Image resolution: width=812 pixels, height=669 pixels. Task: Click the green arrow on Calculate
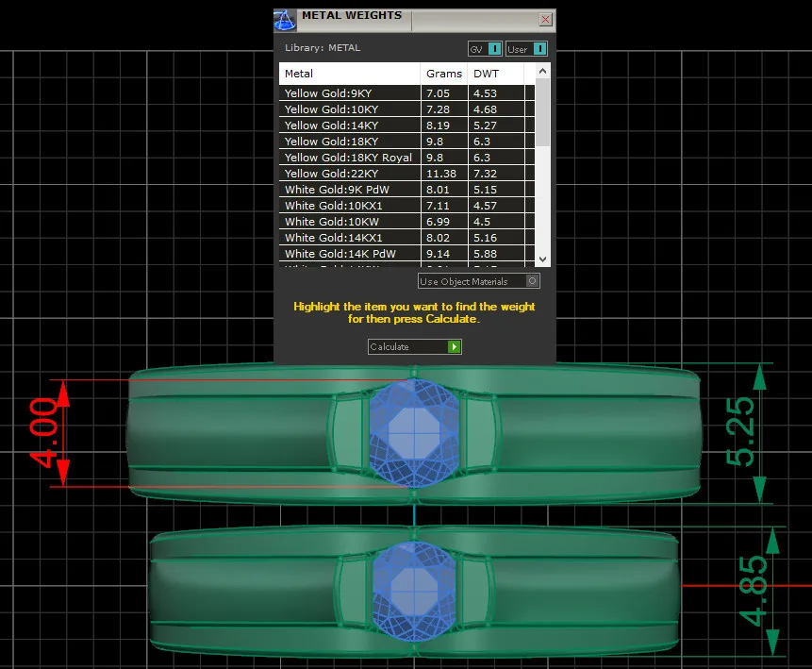pos(454,346)
